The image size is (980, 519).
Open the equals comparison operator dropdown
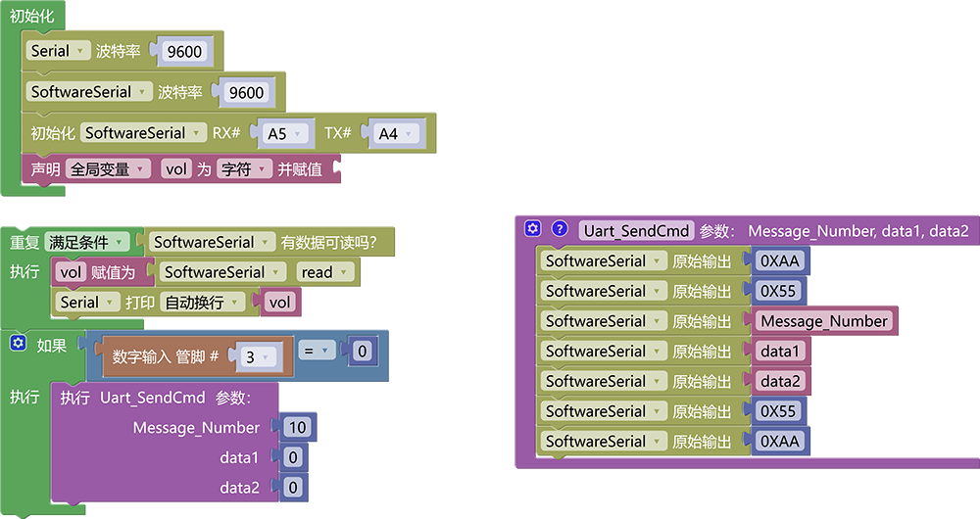tap(317, 351)
